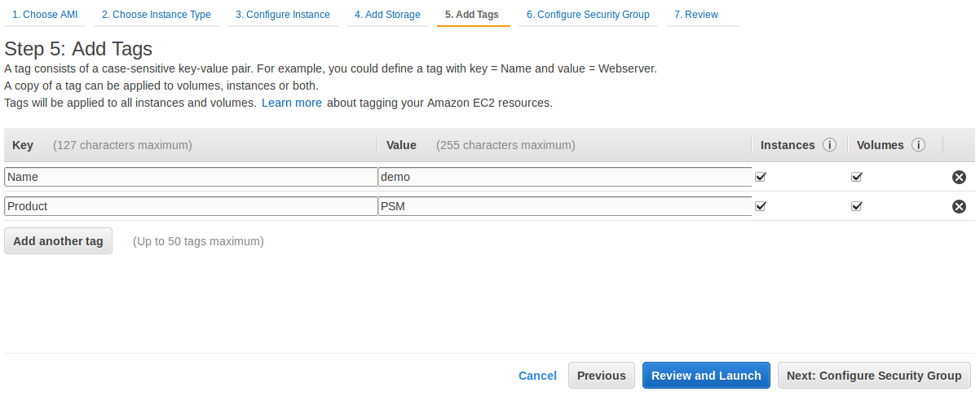The width and height of the screenshot is (980, 405).
Task: Show info about Instances column
Action: [830, 145]
